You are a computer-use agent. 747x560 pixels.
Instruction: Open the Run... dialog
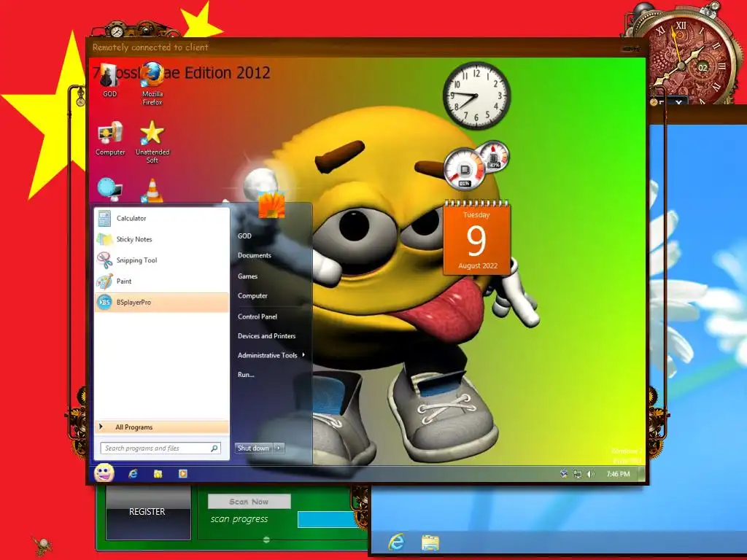click(246, 375)
